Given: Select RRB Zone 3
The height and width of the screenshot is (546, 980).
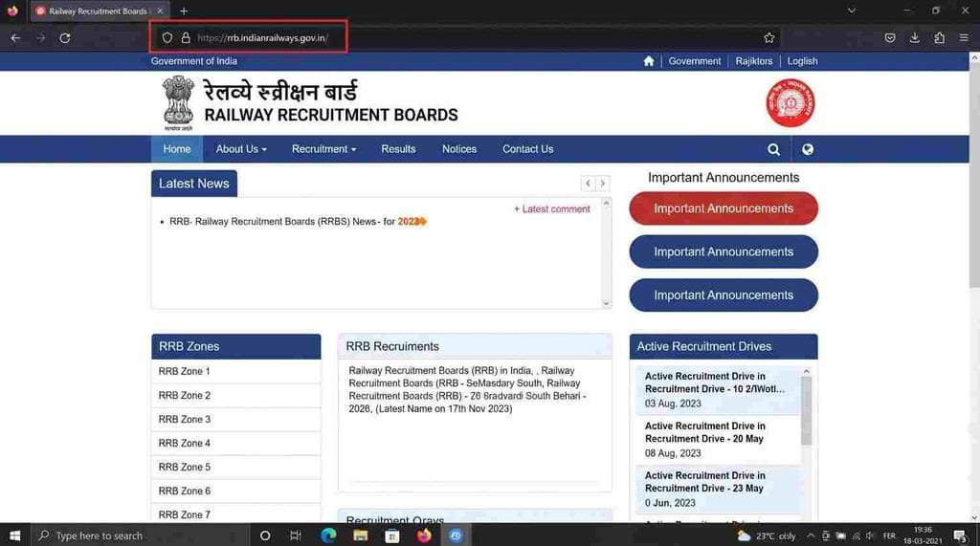Looking at the screenshot, I should [x=236, y=419].
